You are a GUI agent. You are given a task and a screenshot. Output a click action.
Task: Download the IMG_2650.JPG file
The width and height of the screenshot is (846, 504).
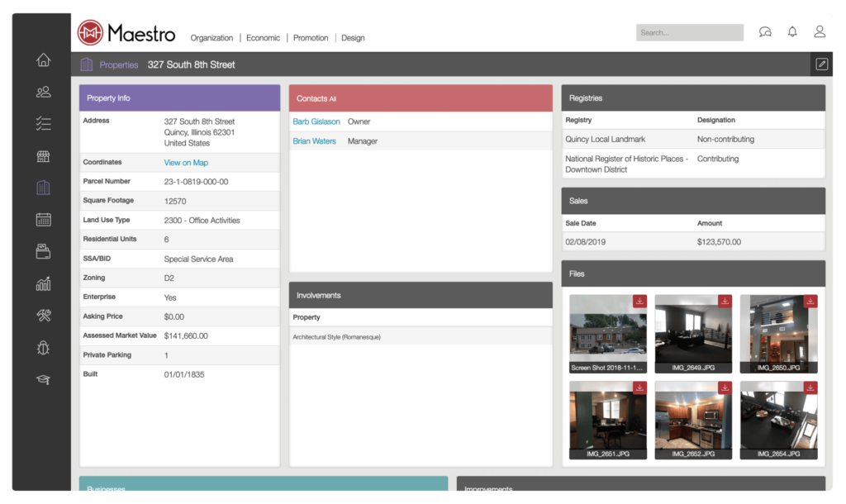[809, 300]
